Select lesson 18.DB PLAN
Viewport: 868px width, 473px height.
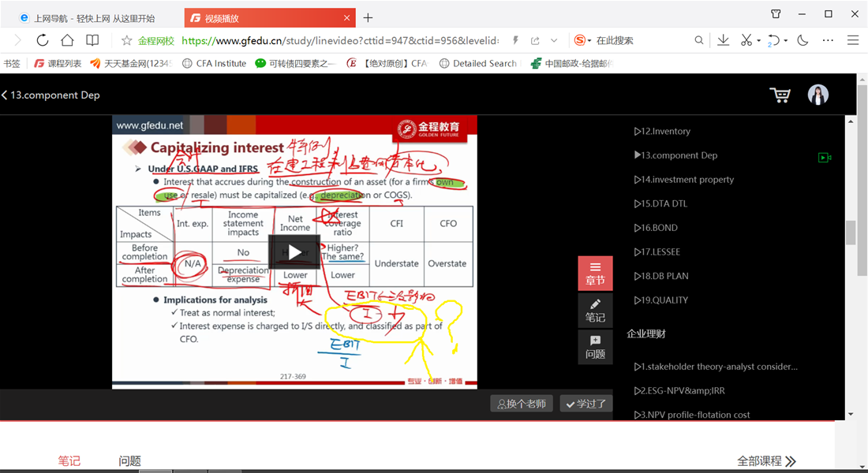tap(661, 276)
